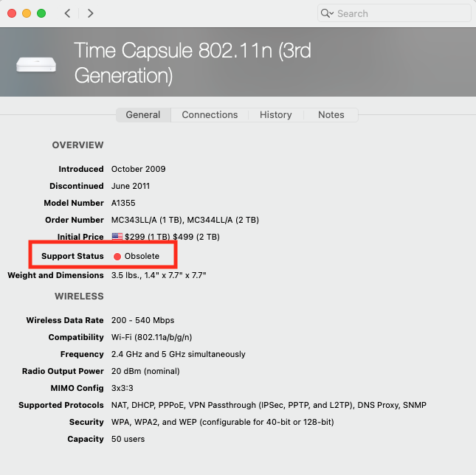Image resolution: width=476 pixels, height=475 pixels.
Task: Click the '200 - 540 Mbps' data rate
Action: tap(142, 320)
